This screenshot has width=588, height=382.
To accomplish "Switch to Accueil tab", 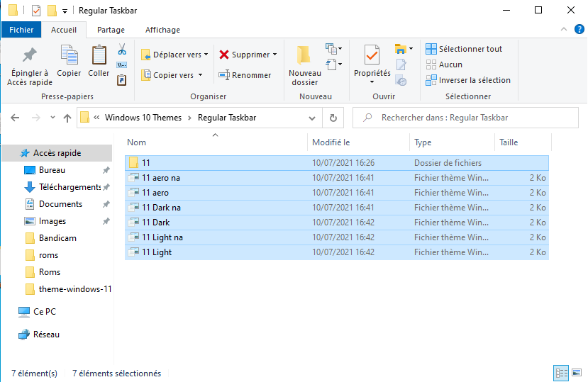I will tap(64, 30).
